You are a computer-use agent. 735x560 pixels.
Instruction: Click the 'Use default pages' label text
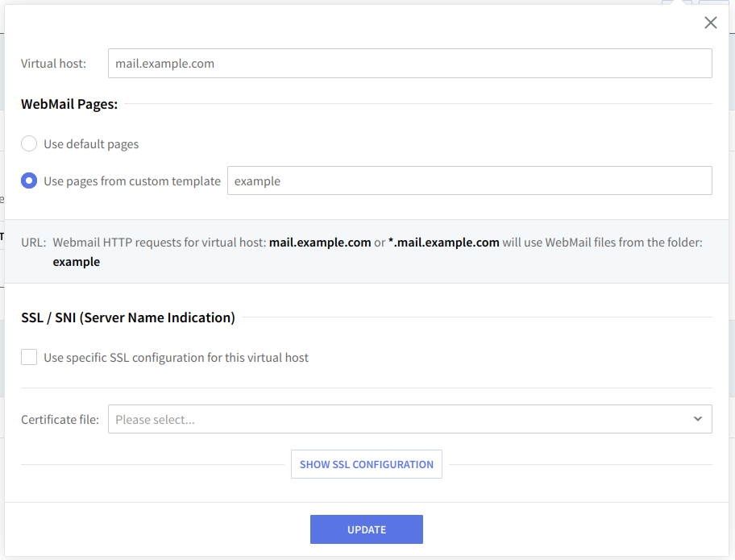click(91, 144)
